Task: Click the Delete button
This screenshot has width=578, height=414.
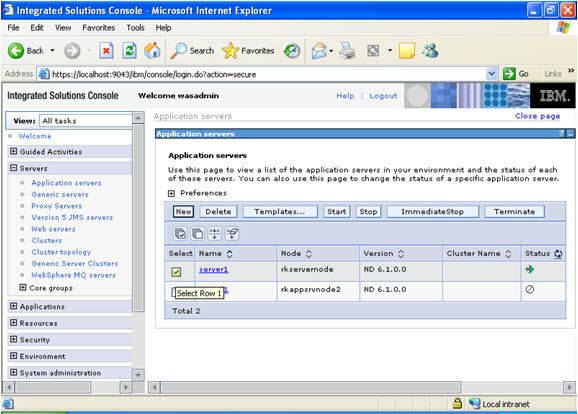Action: (x=218, y=212)
